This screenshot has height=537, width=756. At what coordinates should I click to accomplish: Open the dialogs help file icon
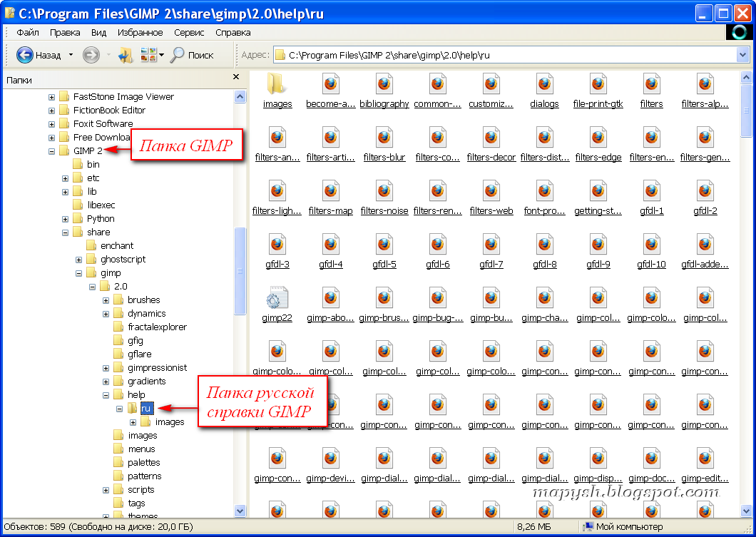544,86
